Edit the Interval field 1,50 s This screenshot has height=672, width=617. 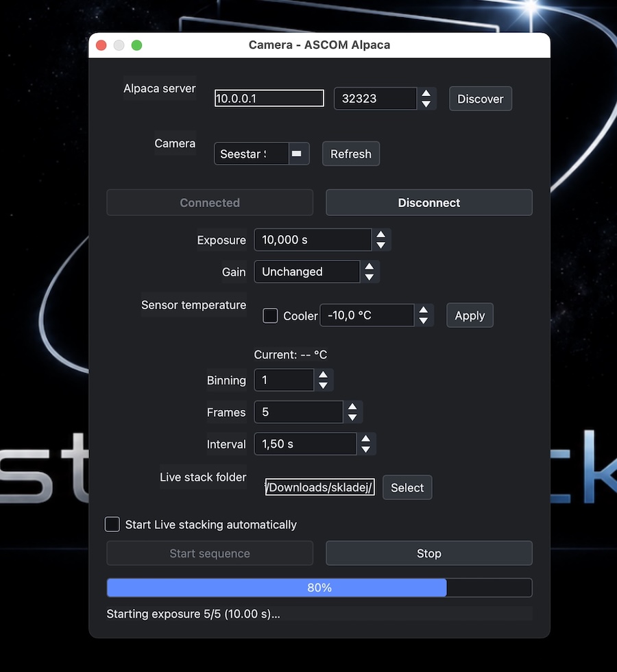[305, 444]
